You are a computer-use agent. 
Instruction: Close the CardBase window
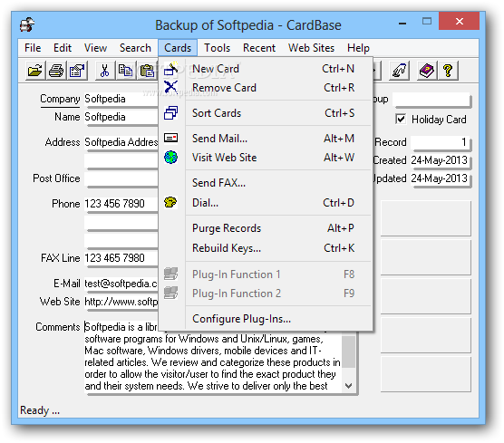(460, 21)
